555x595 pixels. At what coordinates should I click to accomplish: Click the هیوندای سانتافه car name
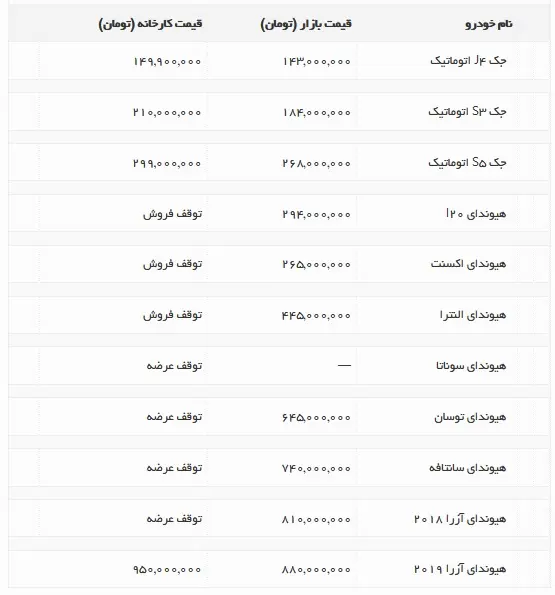tap(468, 468)
